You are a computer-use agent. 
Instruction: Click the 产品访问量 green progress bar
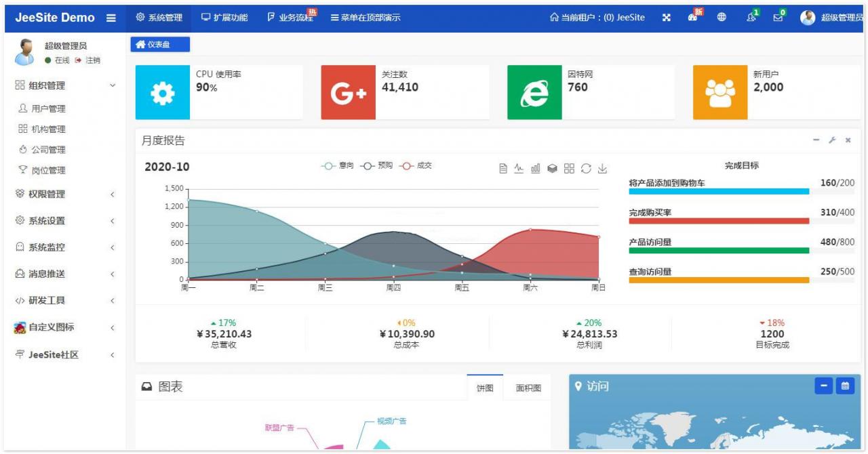[717, 251]
